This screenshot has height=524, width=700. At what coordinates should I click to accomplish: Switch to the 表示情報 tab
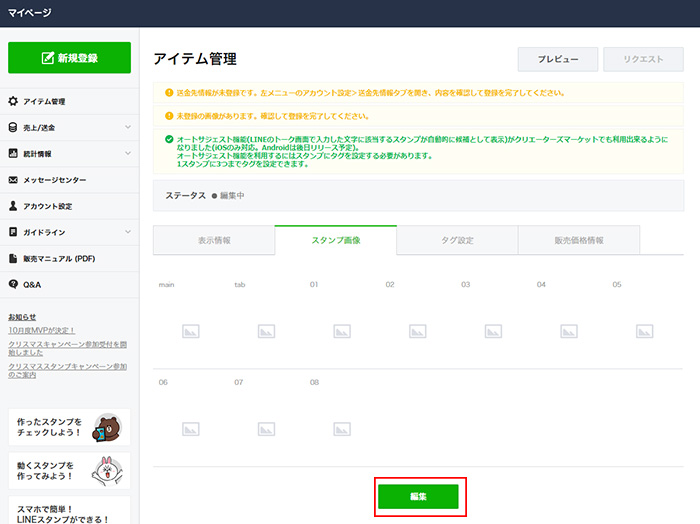pos(213,240)
